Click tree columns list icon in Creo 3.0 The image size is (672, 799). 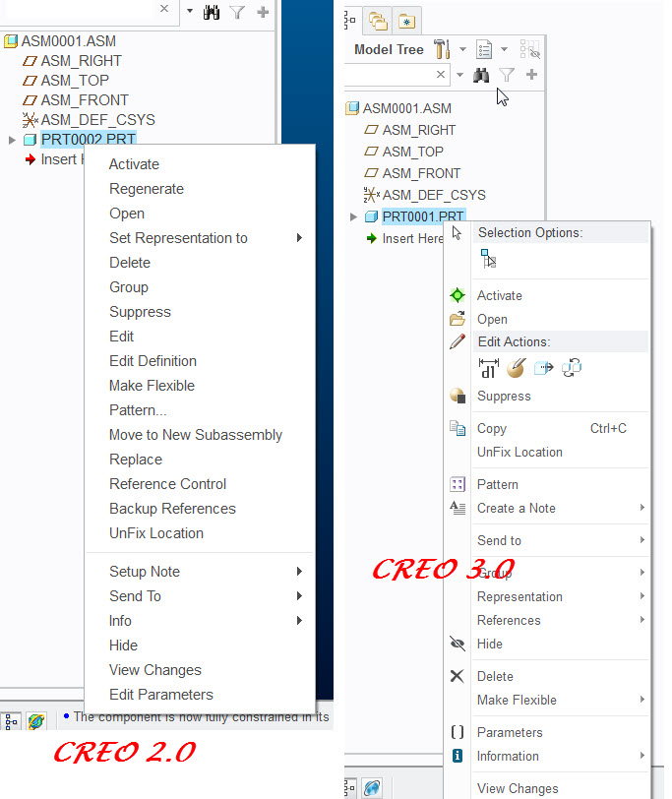click(484, 49)
